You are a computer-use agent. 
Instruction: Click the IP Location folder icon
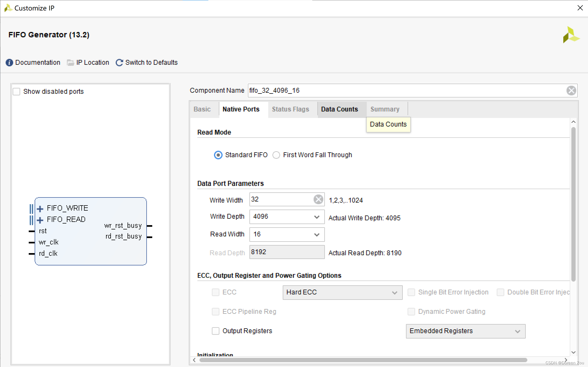[70, 63]
